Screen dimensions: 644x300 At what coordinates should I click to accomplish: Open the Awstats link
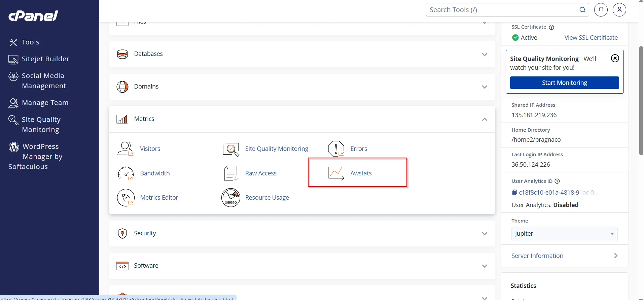[x=361, y=173]
